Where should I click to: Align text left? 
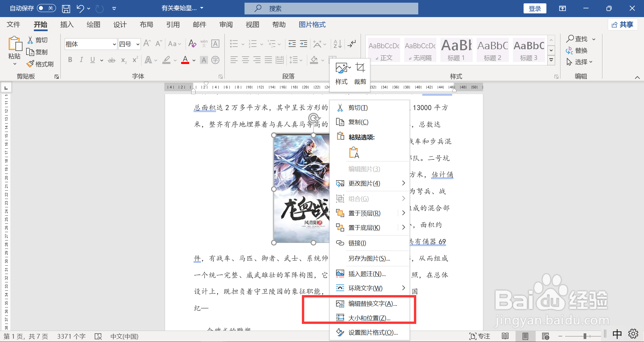point(234,60)
